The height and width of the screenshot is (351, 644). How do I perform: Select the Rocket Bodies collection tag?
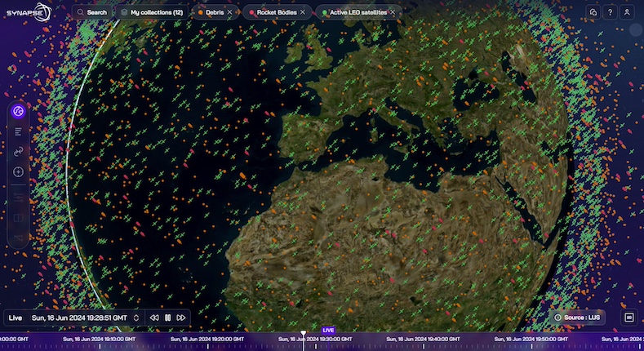coord(277,12)
